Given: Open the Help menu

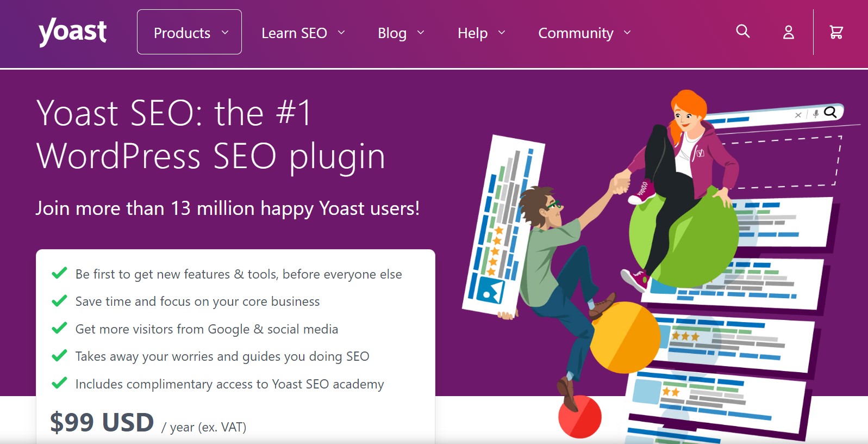Looking at the screenshot, I should pos(482,33).
